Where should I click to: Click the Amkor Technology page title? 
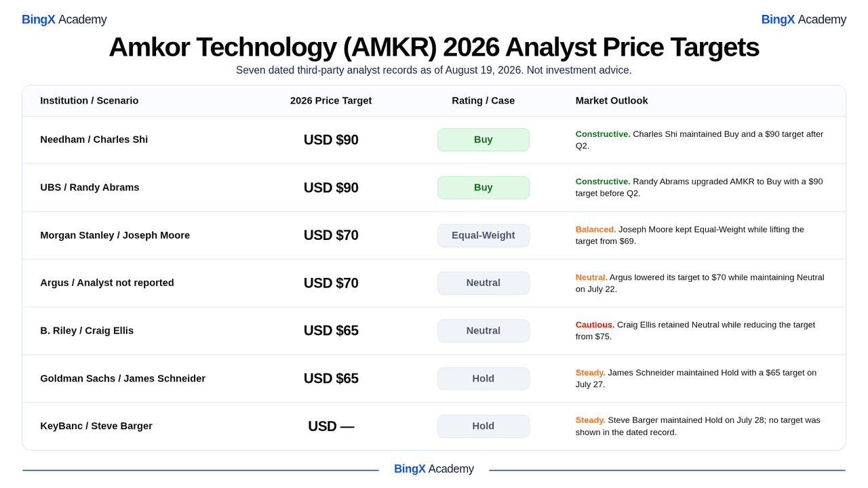(434, 47)
